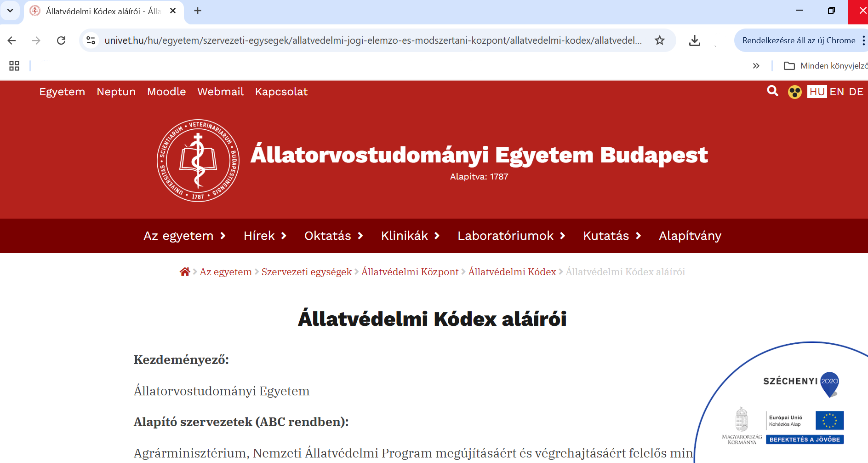Screen dimensions: 868x463
Task: Expand the Az egyetem menu chevron
Action: click(223, 236)
